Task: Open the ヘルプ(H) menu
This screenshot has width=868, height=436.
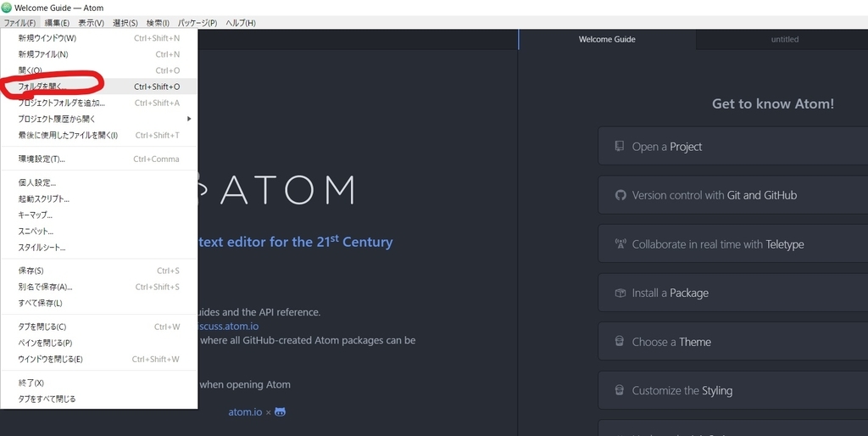Action: [241, 23]
